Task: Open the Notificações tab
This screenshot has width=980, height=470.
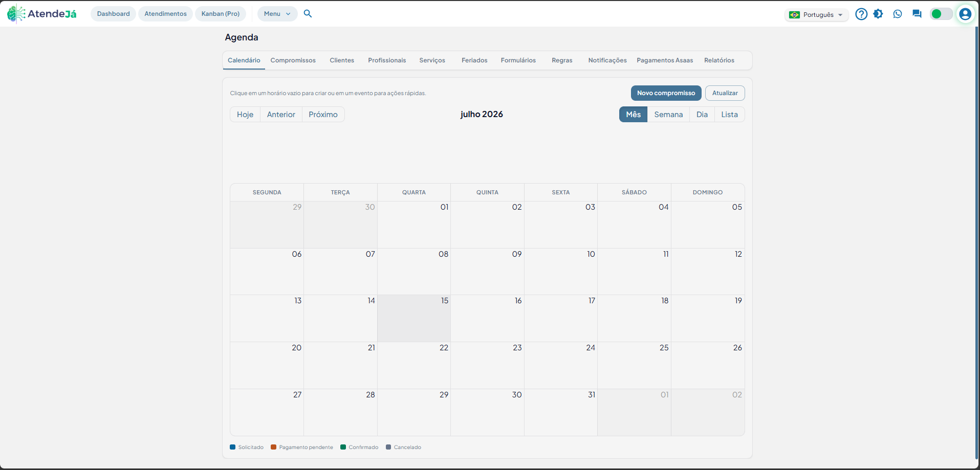Action: point(607,60)
